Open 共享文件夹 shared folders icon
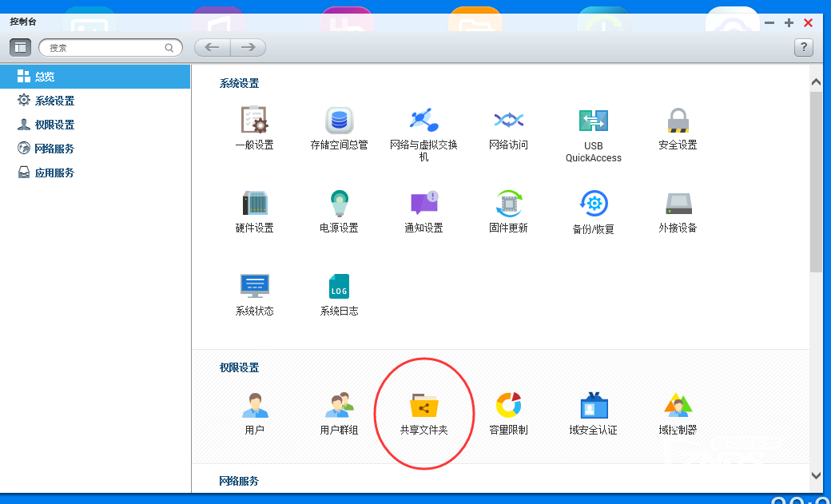This screenshot has height=504, width=831. click(424, 406)
